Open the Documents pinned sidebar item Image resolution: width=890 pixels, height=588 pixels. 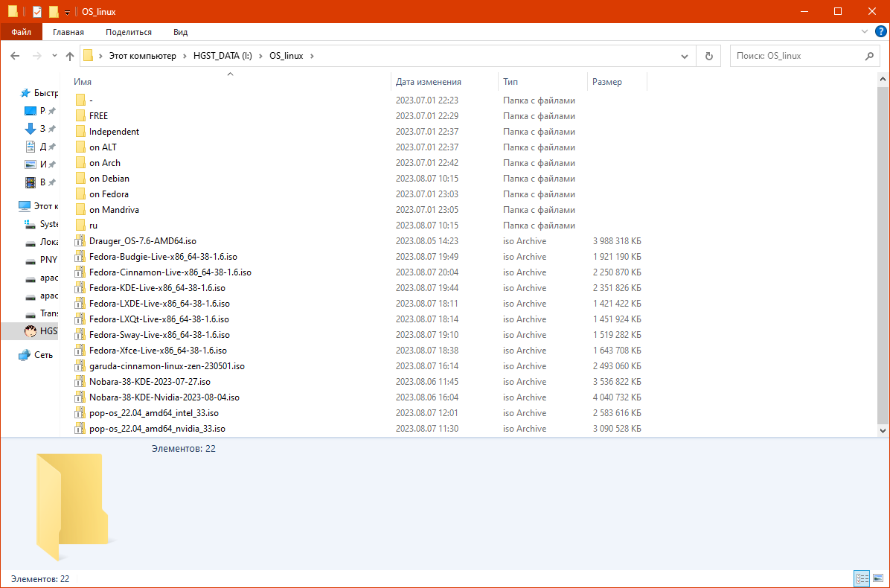tap(39, 147)
